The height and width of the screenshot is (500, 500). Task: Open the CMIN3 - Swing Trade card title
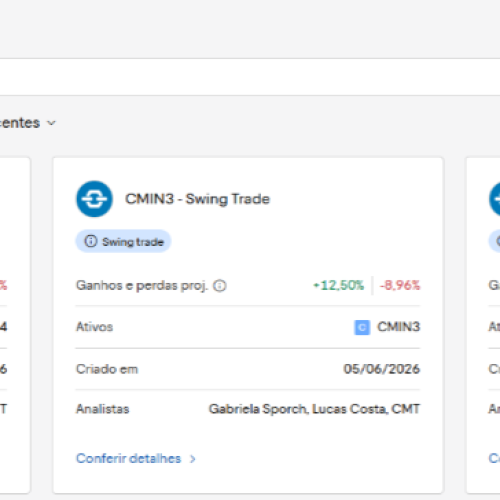[x=197, y=199]
